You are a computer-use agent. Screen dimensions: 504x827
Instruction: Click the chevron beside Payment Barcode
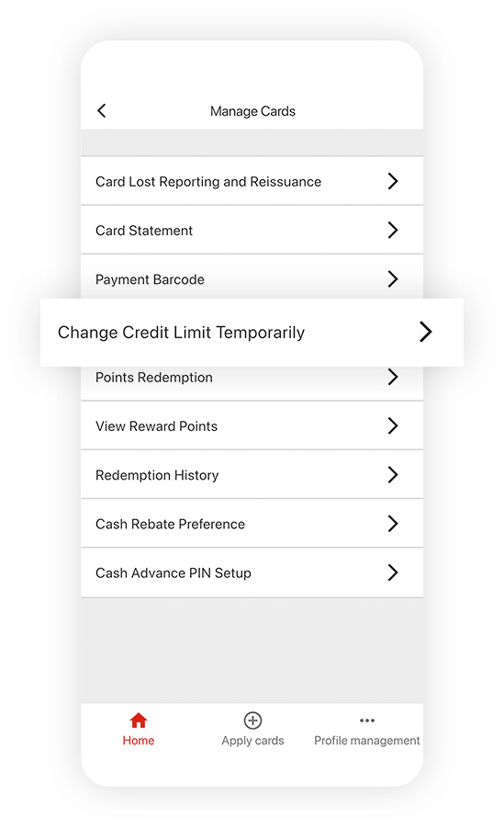393,278
